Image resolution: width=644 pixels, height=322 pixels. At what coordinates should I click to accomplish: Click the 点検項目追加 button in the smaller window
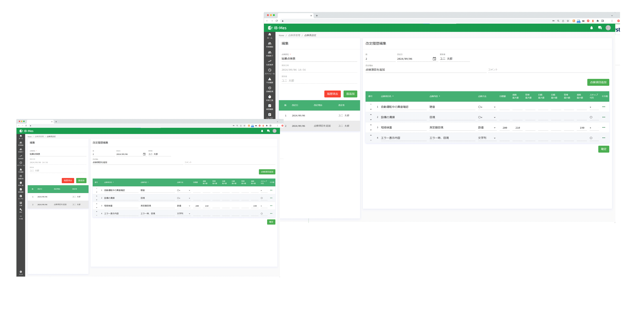[x=267, y=172]
